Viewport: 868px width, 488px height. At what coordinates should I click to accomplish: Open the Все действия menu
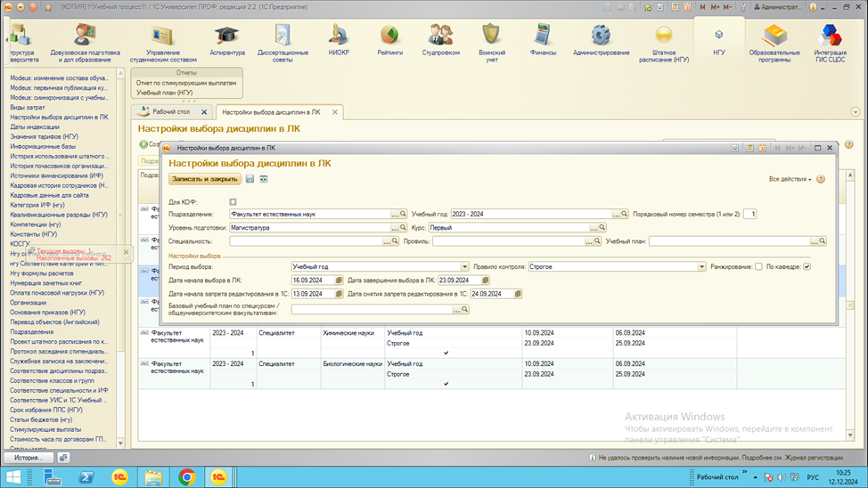[790, 179]
